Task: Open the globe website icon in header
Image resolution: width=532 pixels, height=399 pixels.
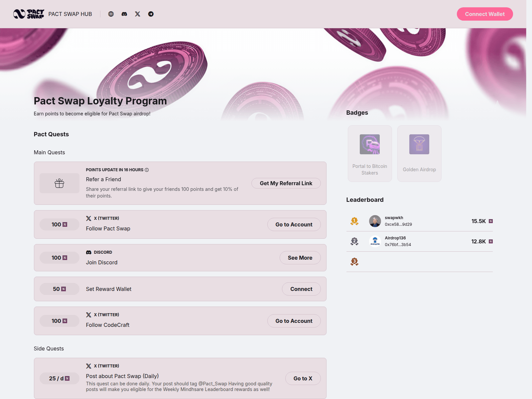Action: 111,14
